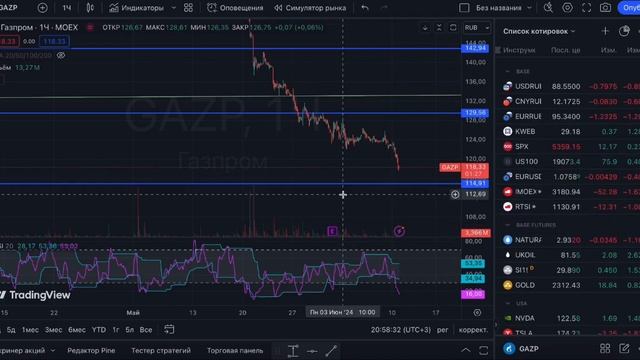This screenshot has width=640, height=360.
Task: Redo the chart action
Action: point(384,8)
